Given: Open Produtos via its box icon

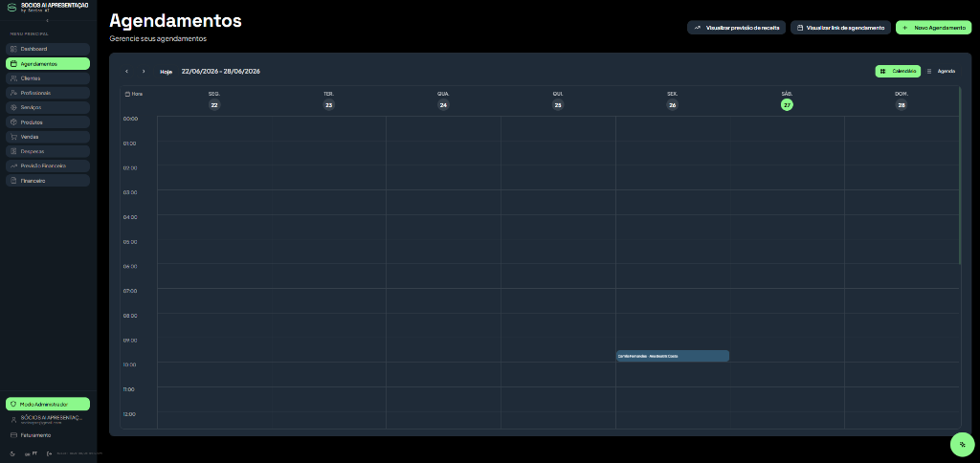Looking at the screenshot, I should point(13,122).
